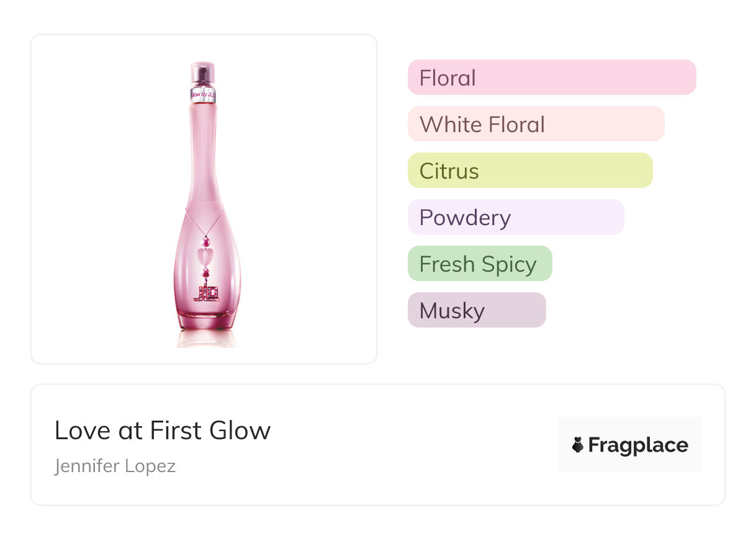Choose the mauve Musky accord bar
Viewport: 756px width, 536px height.
point(476,310)
